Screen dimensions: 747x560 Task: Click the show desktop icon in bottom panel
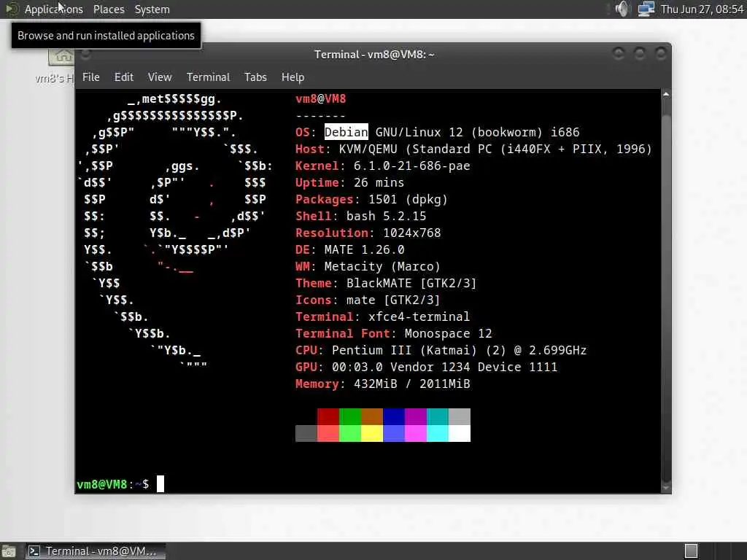pos(8,551)
